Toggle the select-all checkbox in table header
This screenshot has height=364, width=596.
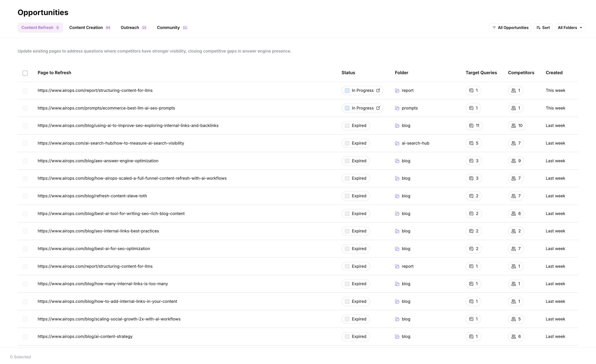25,73
